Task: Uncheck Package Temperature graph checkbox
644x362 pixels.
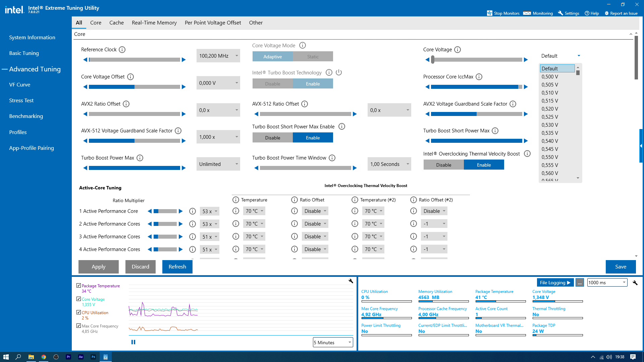Action: (78, 286)
